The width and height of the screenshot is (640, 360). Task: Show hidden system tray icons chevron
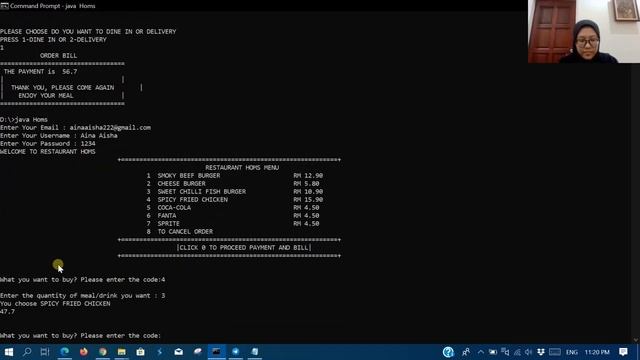click(x=480, y=352)
